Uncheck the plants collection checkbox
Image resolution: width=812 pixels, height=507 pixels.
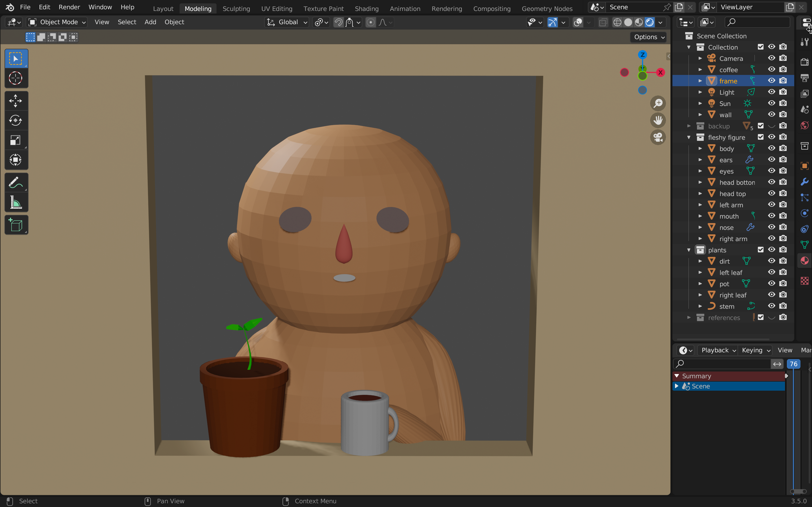tap(760, 250)
